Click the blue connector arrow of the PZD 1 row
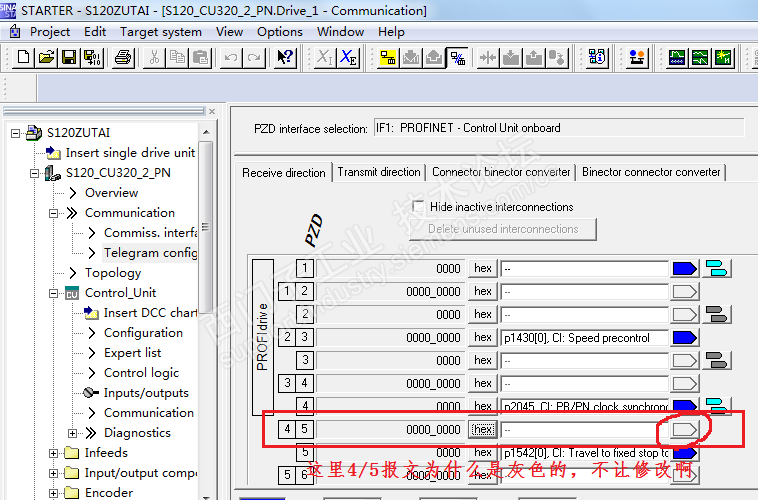The height and width of the screenshot is (500, 758). tap(685, 268)
